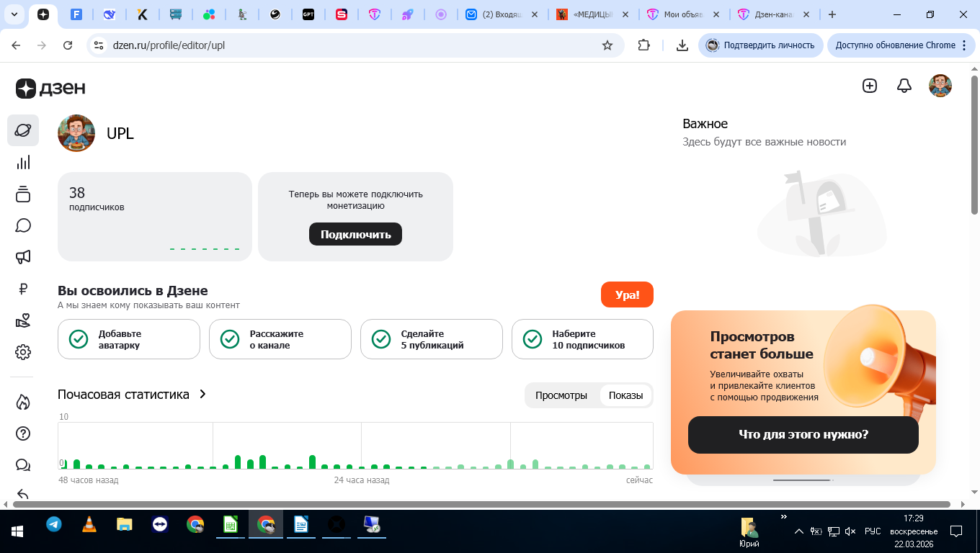Open the tab search dropdown arrow
Viewport: 980px width, 553px height.
click(14, 14)
